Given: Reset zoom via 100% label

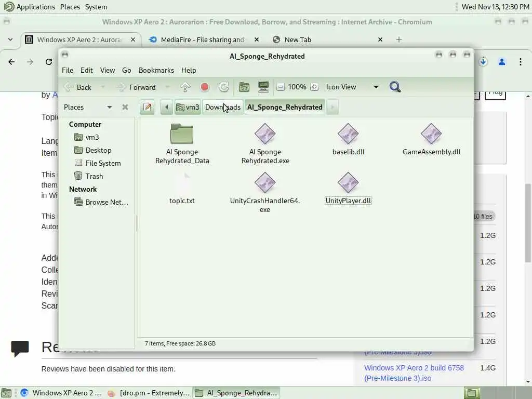Looking at the screenshot, I should point(297,87).
